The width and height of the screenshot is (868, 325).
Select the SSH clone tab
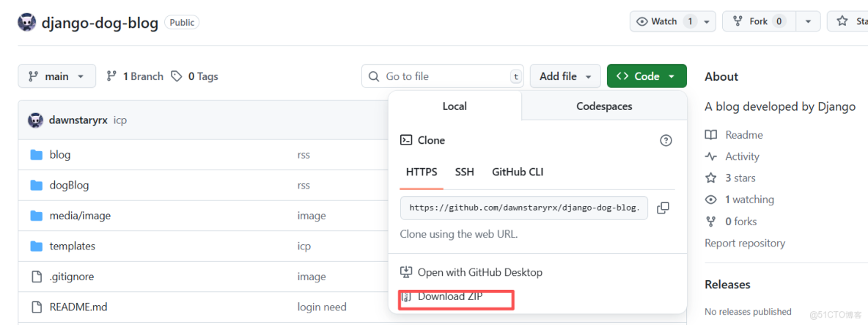coord(464,172)
